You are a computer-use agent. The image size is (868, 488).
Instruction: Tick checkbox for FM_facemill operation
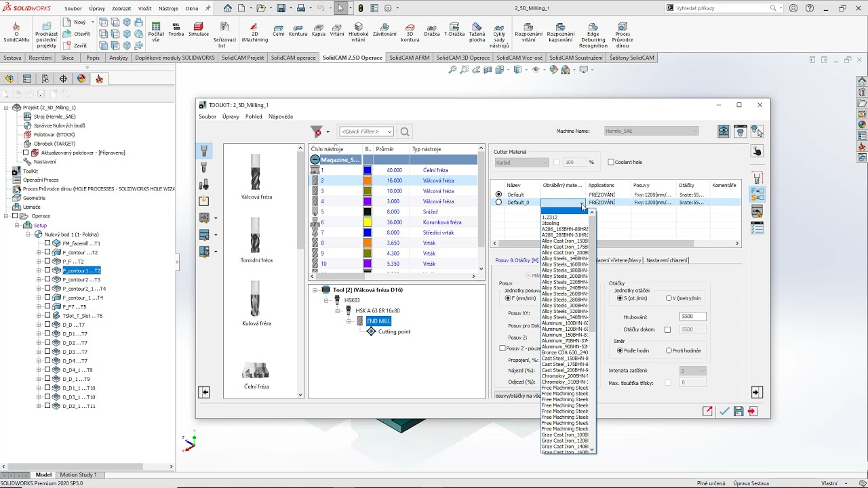[47, 243]
